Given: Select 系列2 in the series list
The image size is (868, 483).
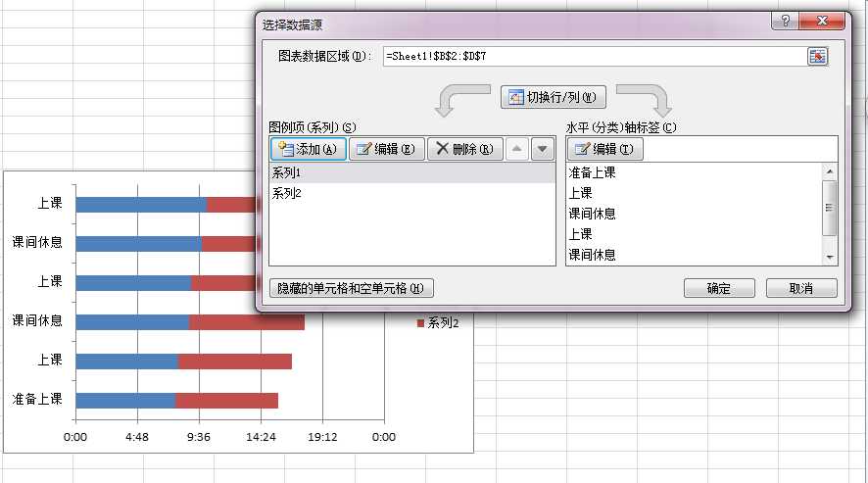Looking at the screenshot, I should (411, 193).
